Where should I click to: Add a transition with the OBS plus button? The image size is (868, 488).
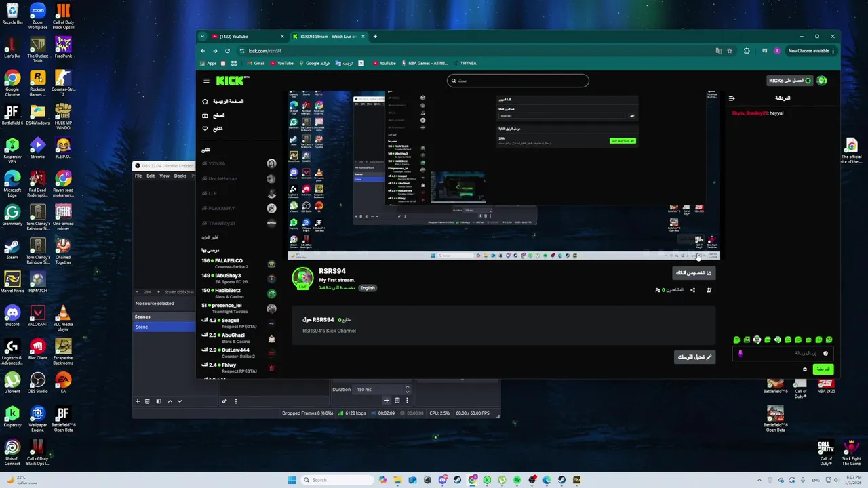(387, 401)
